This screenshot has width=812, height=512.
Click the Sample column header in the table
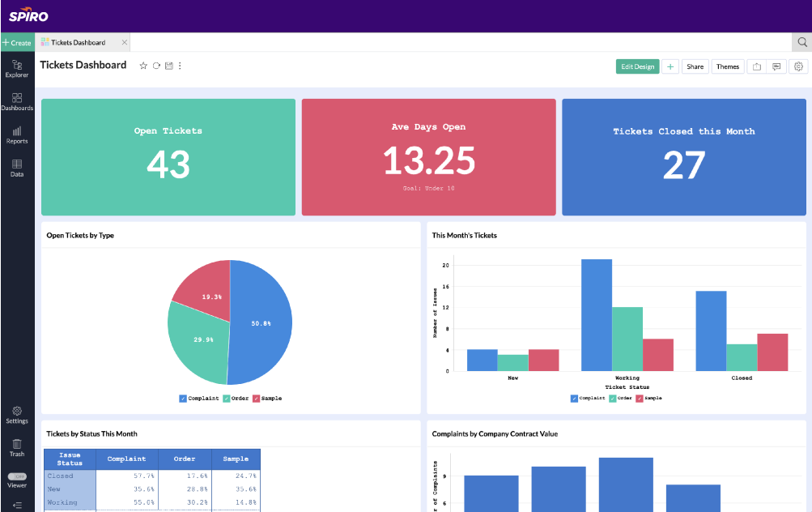point(236,459)
